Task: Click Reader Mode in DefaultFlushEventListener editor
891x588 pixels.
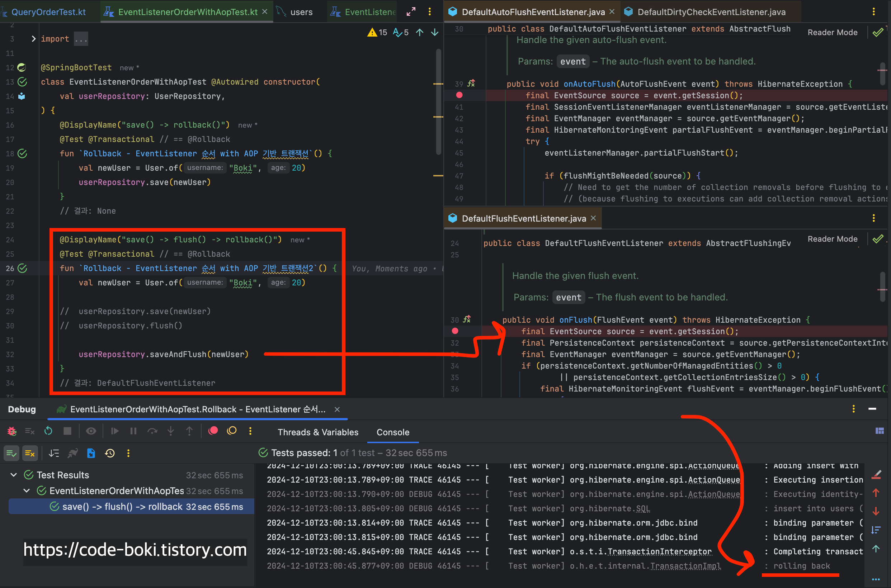Action: coord(832,239)
